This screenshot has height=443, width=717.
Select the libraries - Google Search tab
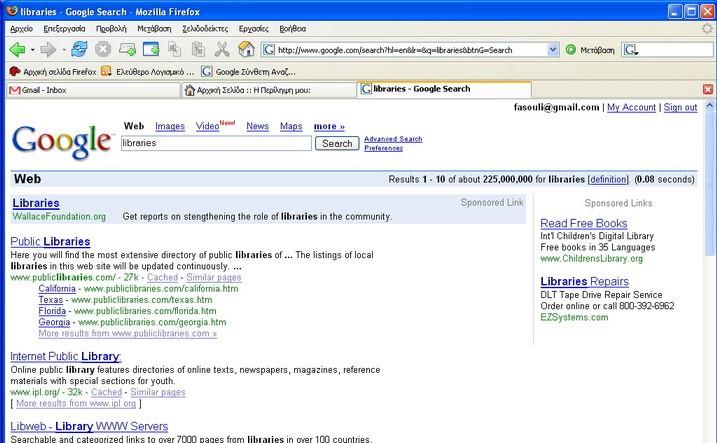pos(444,89)
